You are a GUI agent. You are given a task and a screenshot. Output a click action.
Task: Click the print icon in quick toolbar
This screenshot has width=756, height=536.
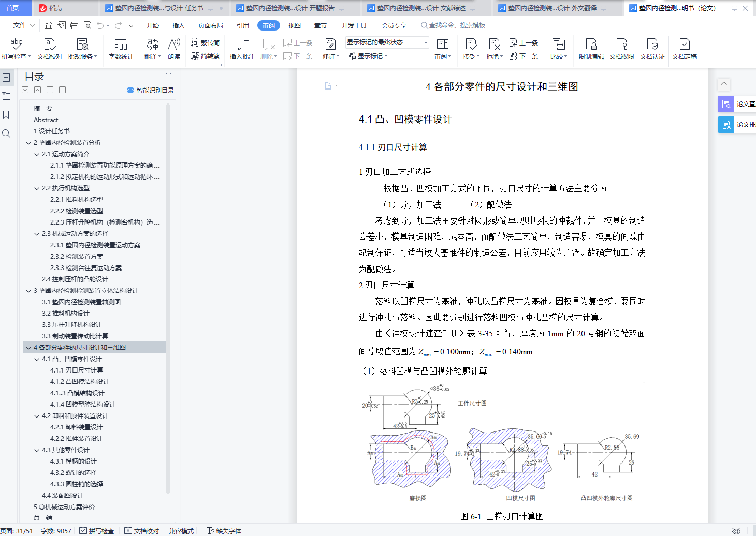click(74, 25)
